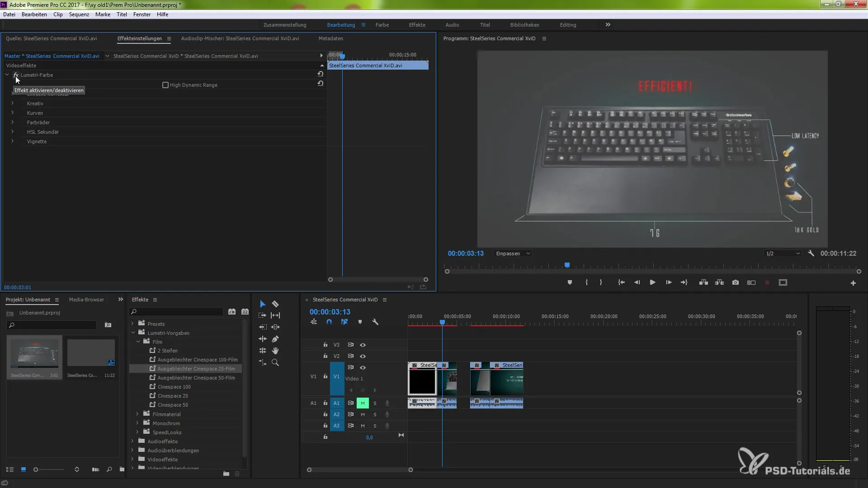This screenshot has width=868, height=488.
Task: Add a marker in the timeline
Action: coord(360,322)
